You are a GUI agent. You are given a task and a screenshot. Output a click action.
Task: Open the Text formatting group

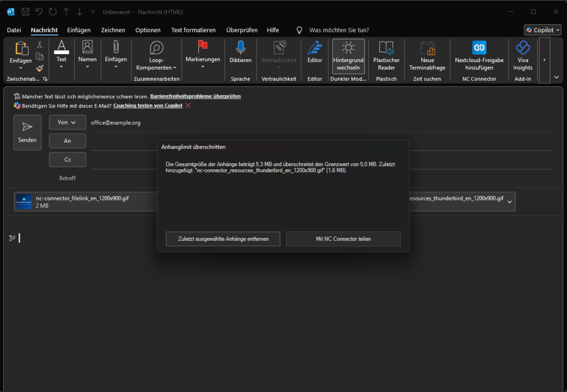click(x=61, y=54)
